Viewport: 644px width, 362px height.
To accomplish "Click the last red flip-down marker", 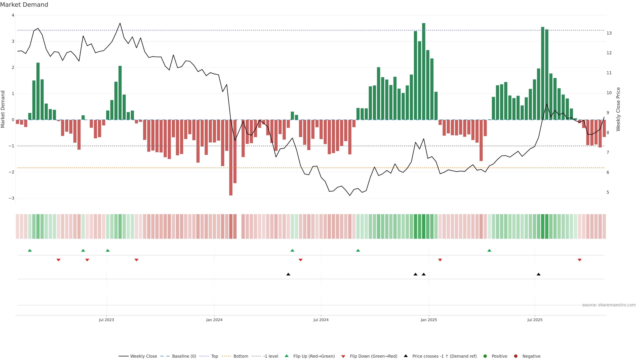I will point(579,260).
